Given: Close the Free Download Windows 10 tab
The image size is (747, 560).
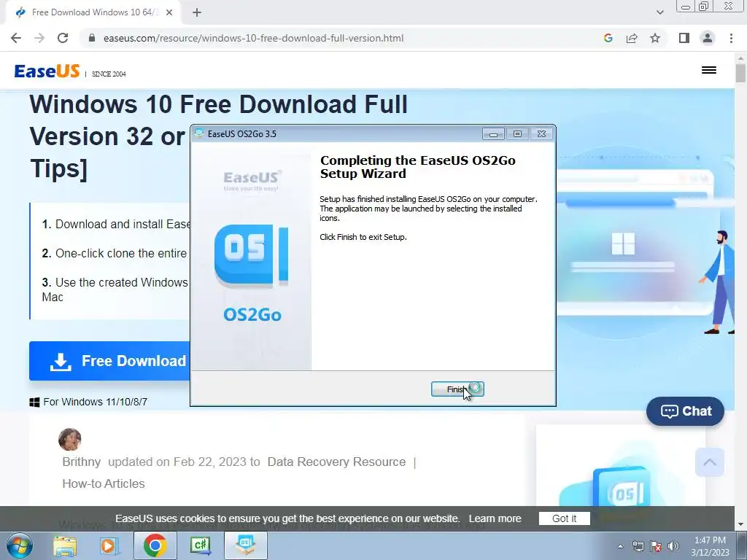Looking at the screenshot, I should (x=169, y=12).
